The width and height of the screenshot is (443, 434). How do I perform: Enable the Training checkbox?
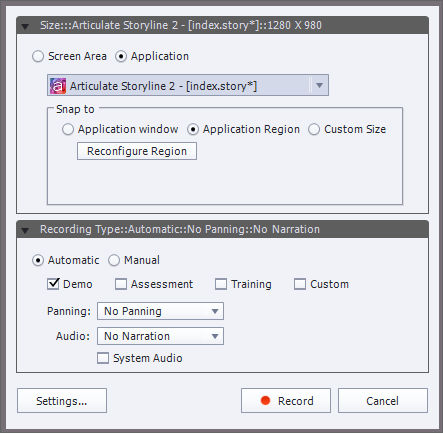[x=221, y=284]
